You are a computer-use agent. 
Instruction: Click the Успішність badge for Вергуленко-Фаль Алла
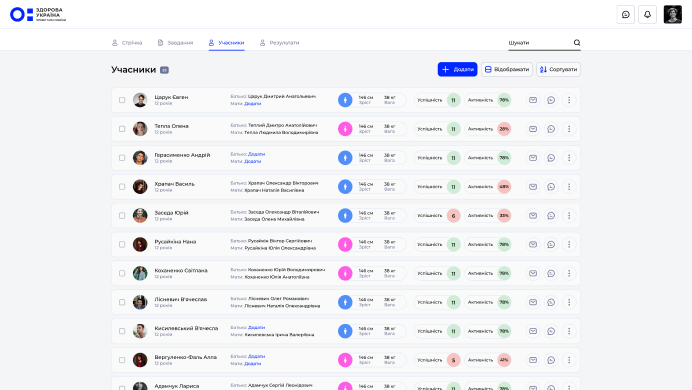[453, 360]
